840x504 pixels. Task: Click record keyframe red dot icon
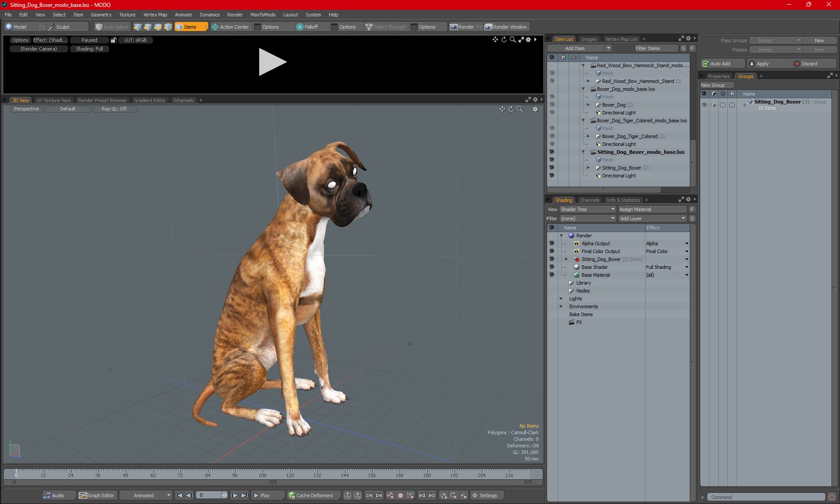point(400,496)
